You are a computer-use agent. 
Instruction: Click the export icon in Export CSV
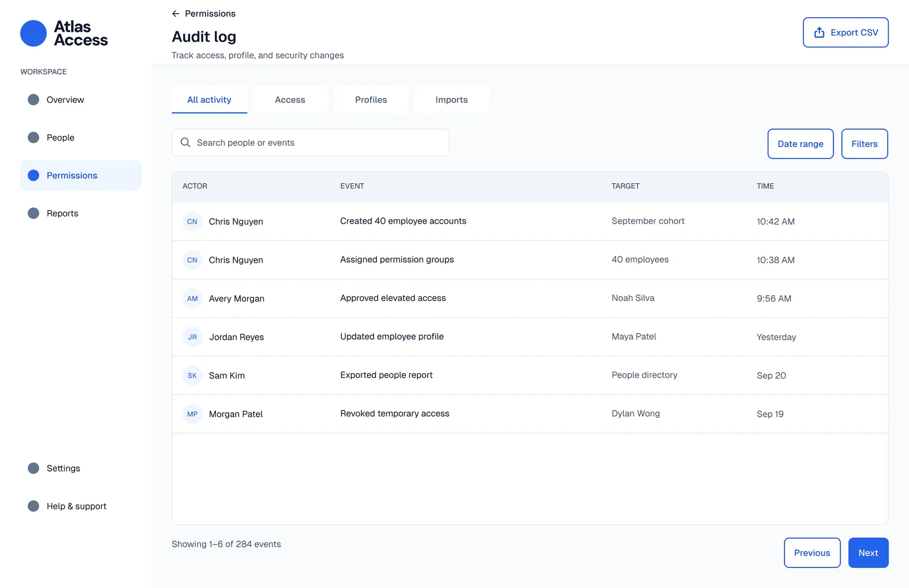[x=819, y=33]
